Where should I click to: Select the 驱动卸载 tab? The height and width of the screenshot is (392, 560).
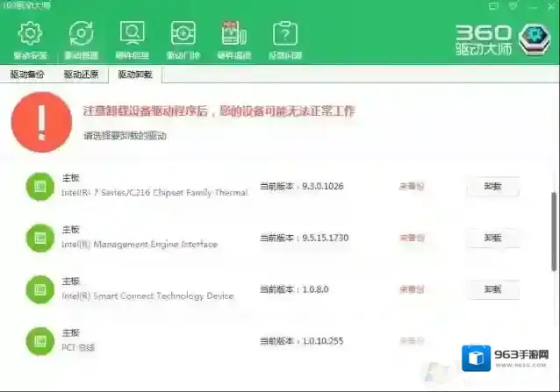coord(135,75)
